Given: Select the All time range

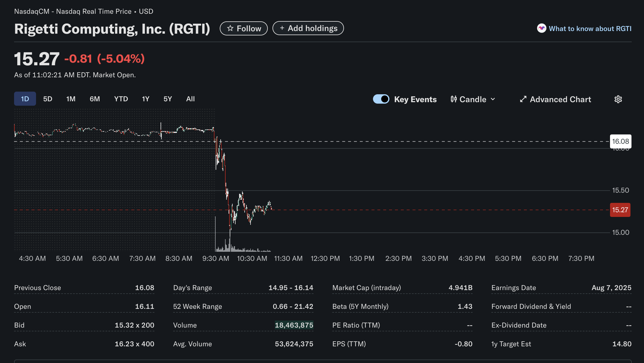Looking at the screenshot, I should [x=190, y=99].
